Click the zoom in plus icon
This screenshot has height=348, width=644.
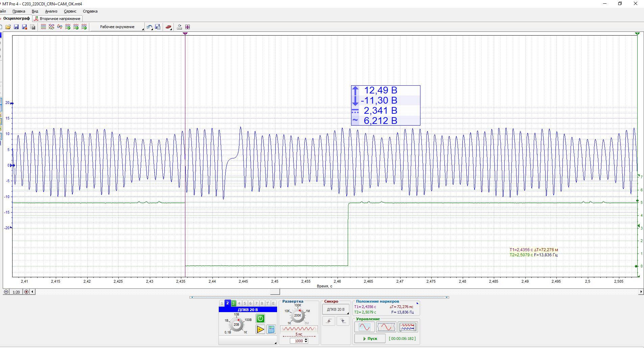26,292
